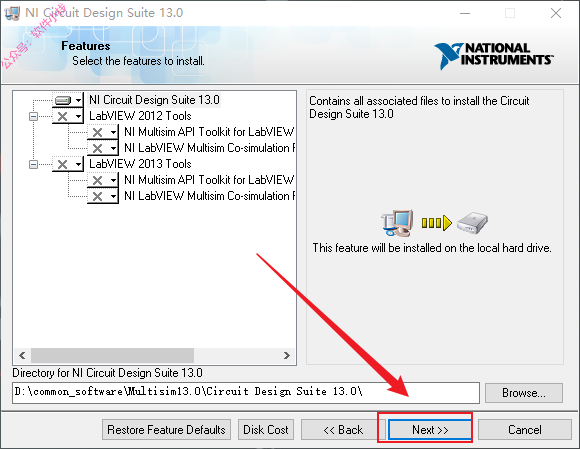Collapse the LabVIEW 2013 Tools tree node
The image size is (580, 449).
33,164
